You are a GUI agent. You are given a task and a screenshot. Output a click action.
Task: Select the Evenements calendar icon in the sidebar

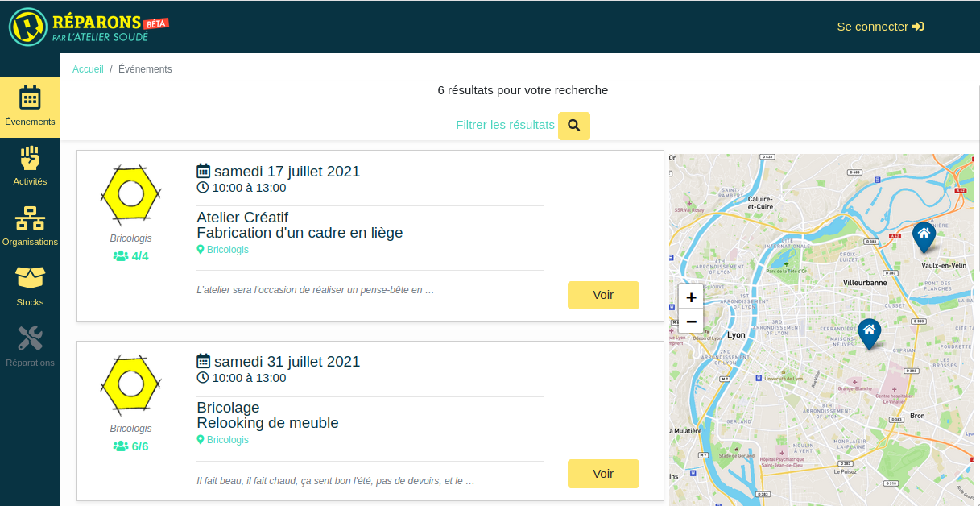(x=30, y=98)
